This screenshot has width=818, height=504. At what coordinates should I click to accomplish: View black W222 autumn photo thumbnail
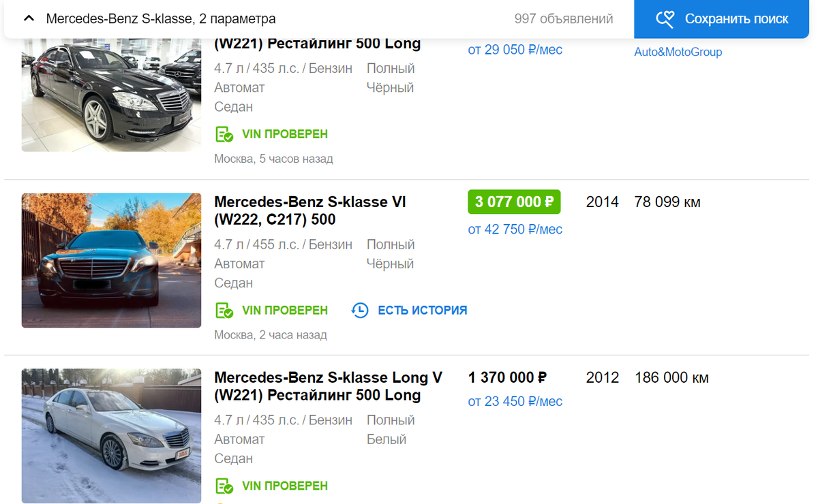(111, 260)
